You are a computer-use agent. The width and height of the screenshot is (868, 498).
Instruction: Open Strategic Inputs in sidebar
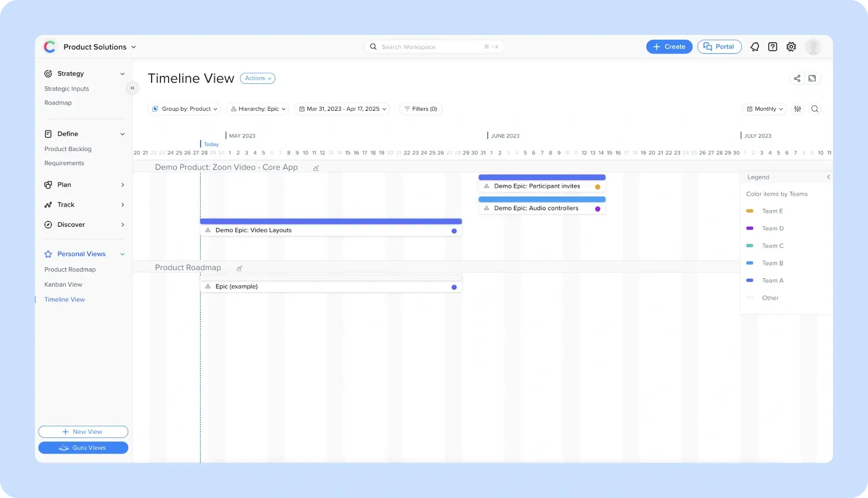(x=66, y=89)
